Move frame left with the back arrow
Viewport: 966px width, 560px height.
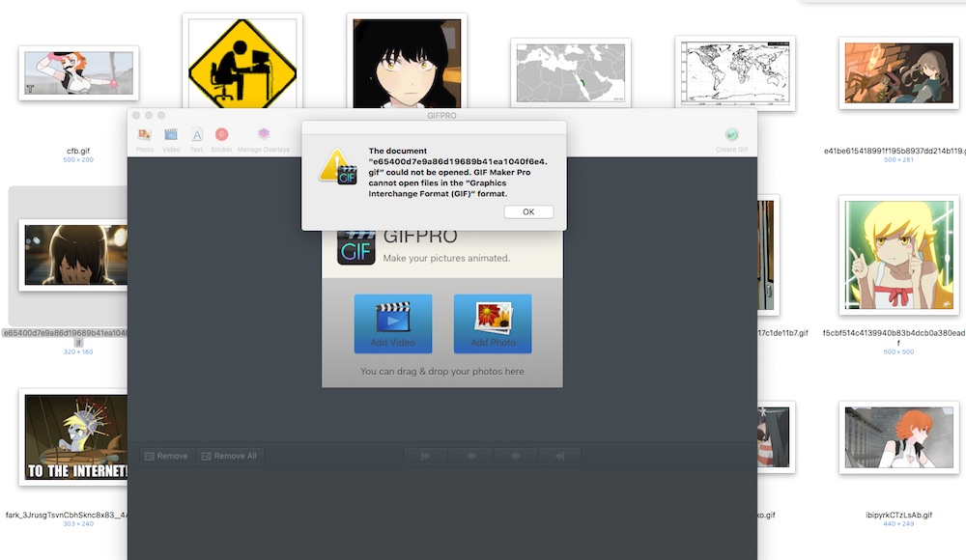click(x=470, y=456)
